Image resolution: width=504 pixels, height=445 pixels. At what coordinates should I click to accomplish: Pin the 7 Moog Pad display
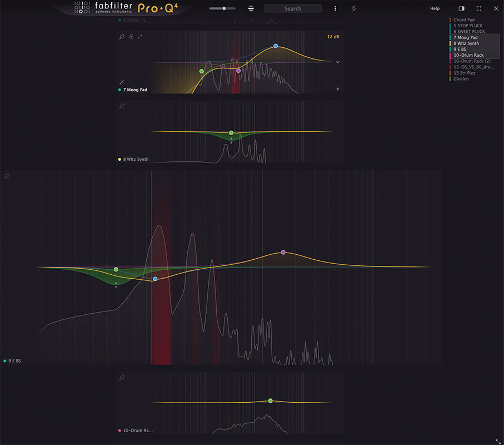click(122, 37)
